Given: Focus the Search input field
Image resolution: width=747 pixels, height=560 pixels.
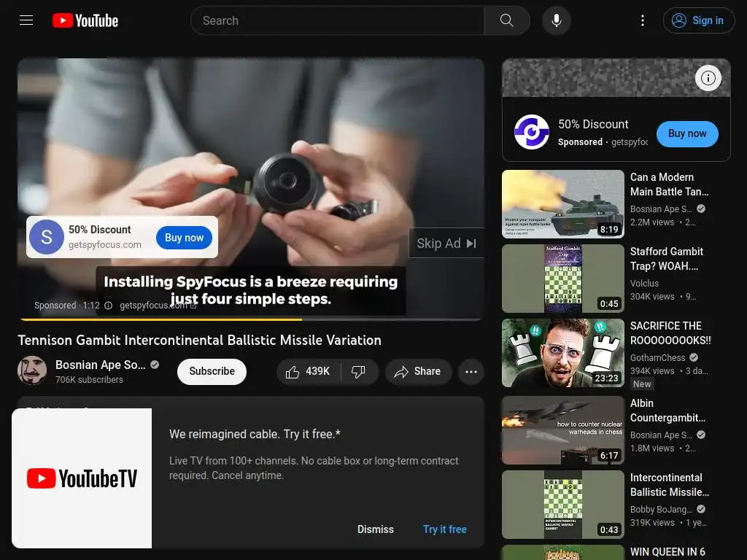Looking at the screenshot, I should tap(337, 20).
